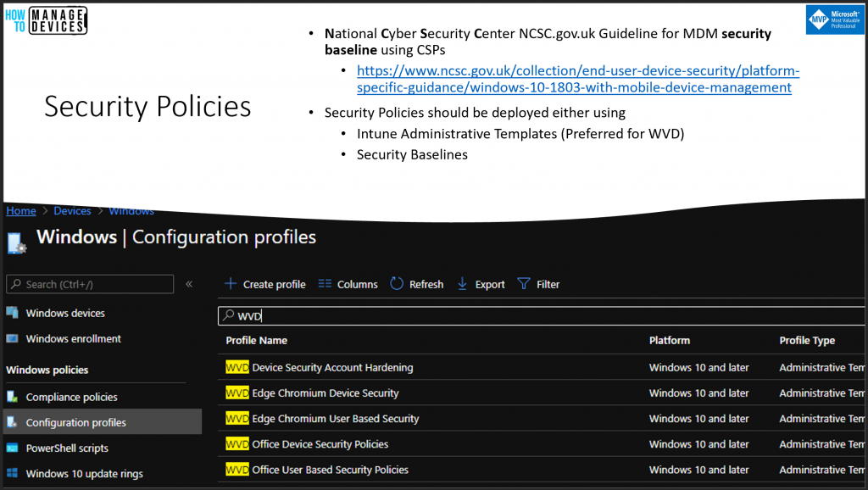Open WVD Office User Based Security Policies
The image size is (868, 490).
click(x=317, y=469)
